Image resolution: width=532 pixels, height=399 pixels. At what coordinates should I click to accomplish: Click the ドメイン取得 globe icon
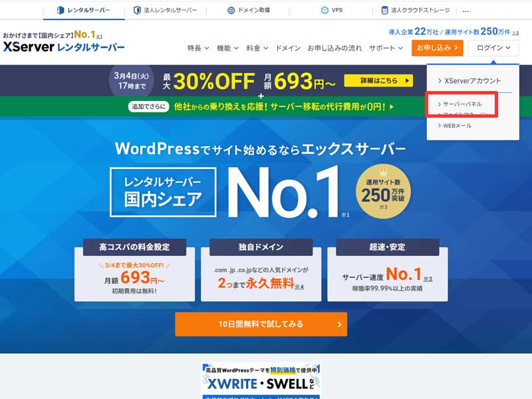(x=231, y=11)
